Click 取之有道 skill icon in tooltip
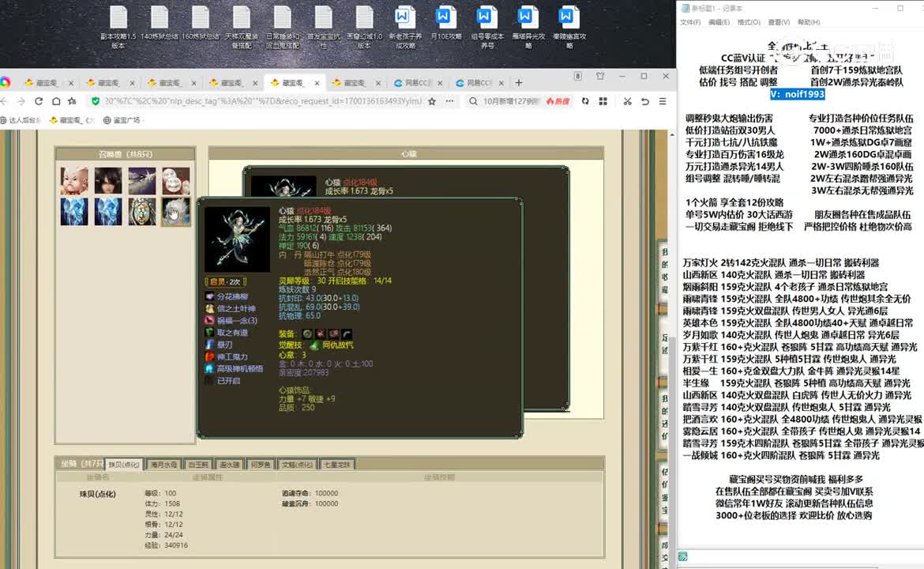This screenshot has width=924, height=569. tap(209, 333)
